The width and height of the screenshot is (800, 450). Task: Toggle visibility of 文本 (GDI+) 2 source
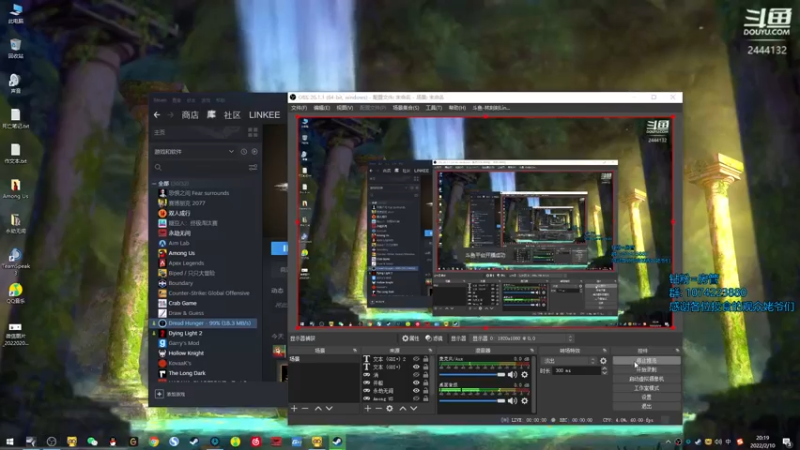coord(416,359)
